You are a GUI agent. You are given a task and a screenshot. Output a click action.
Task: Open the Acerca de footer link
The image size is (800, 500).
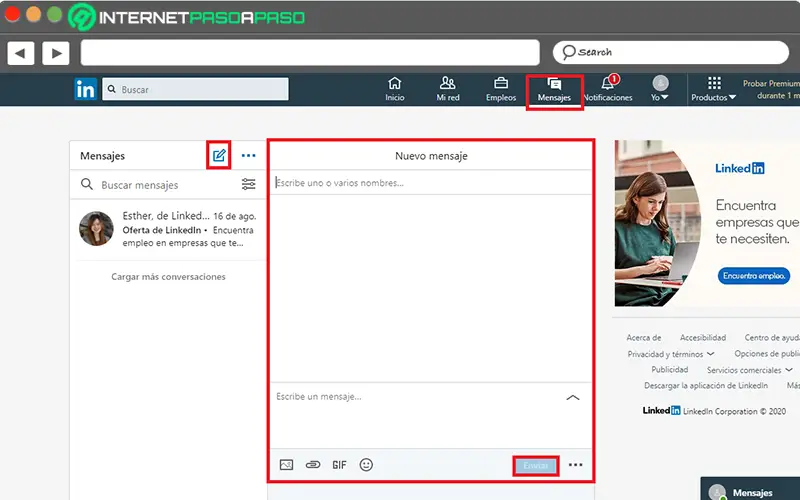click(644, 338)
